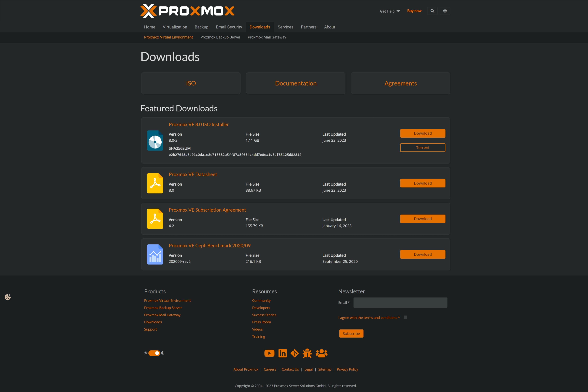
Task: Check the terms and conditions checkbox
Action: (x=405, y=317)
